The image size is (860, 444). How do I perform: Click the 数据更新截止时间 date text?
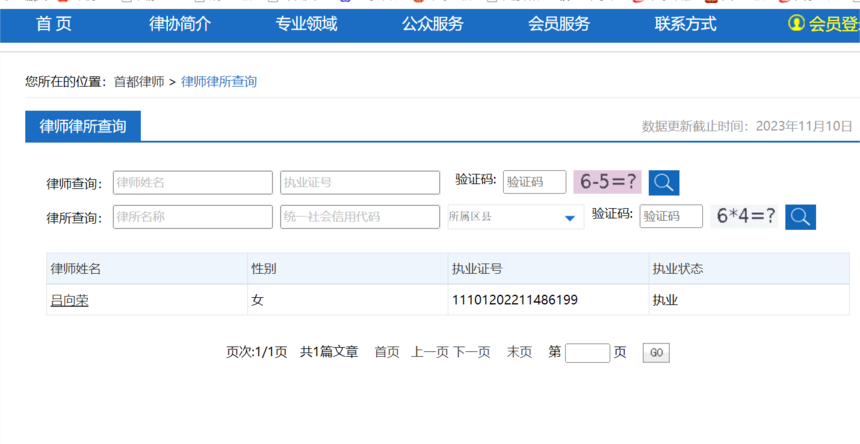point(747,127)
